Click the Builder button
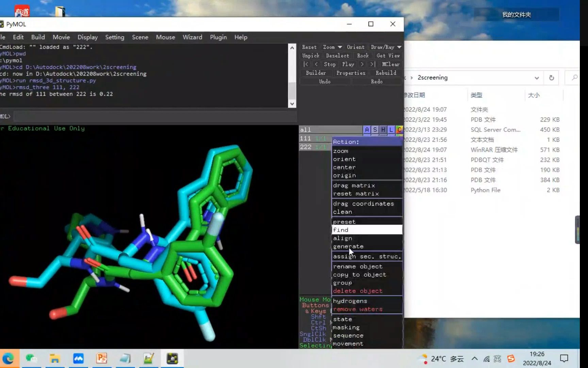 pos(316,73)
